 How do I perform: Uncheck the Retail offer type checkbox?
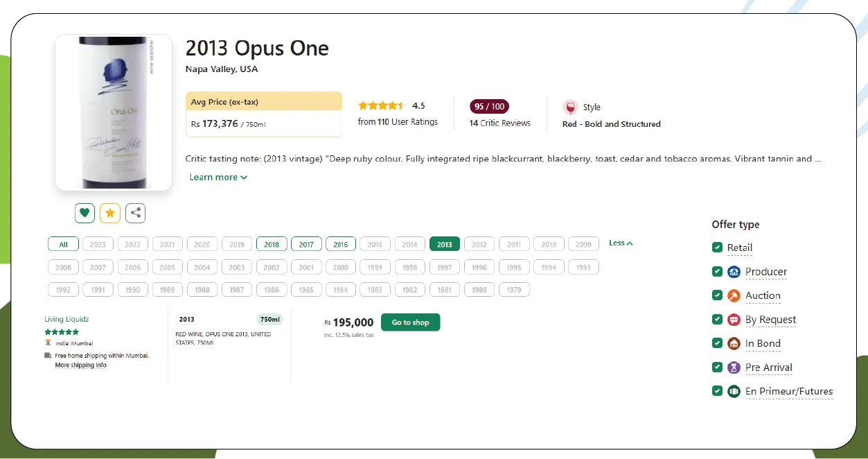pos(717,248)
